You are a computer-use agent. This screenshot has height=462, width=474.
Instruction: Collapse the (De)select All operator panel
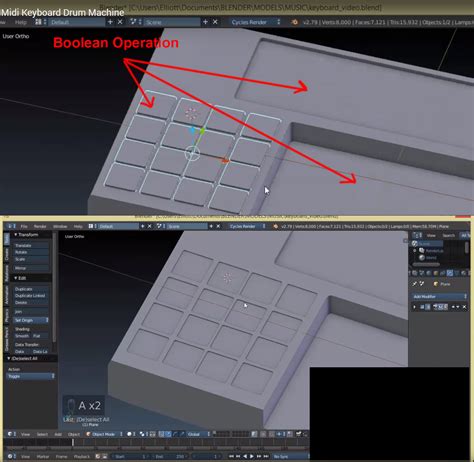pos(9,358)
